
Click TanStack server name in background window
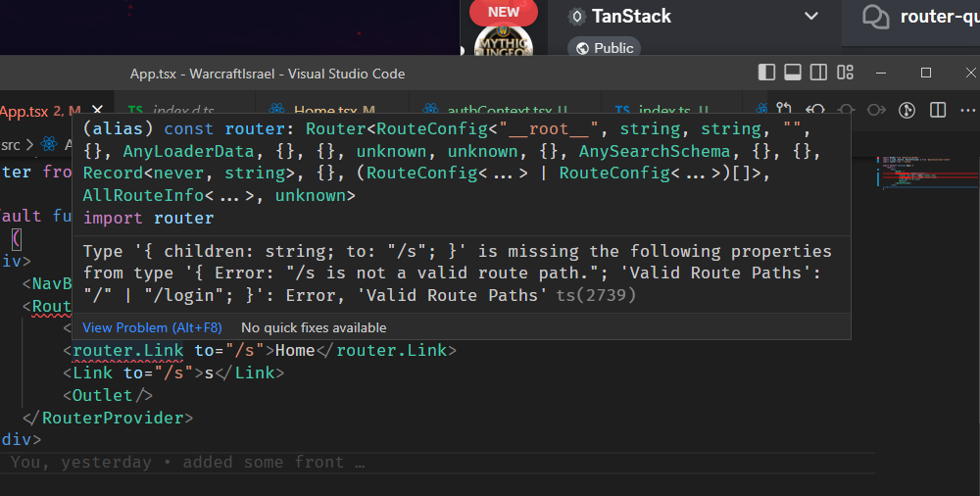click(631, 17)
